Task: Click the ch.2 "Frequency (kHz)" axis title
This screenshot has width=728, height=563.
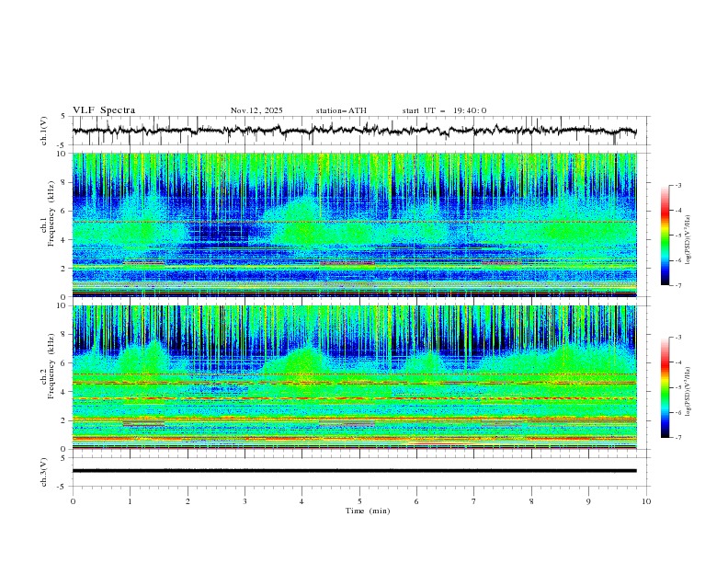Action: click(51, 365)
